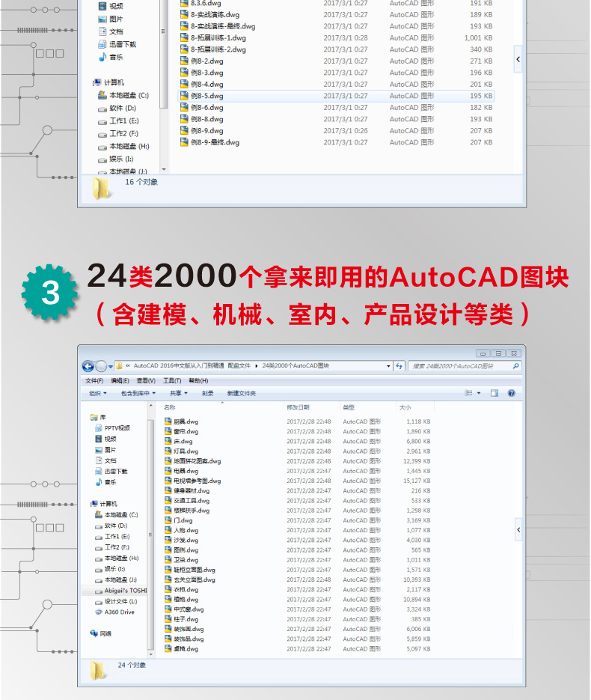Select the 床.dwg file icon
Image resolution: width=591 pixels, height=700 pixels.
[x=168, y=441]
